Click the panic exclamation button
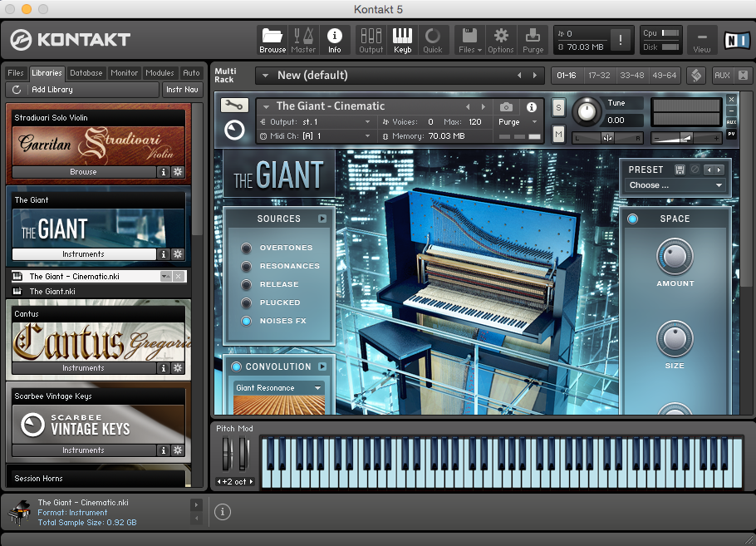756x546 pixels. coord(620,40)
